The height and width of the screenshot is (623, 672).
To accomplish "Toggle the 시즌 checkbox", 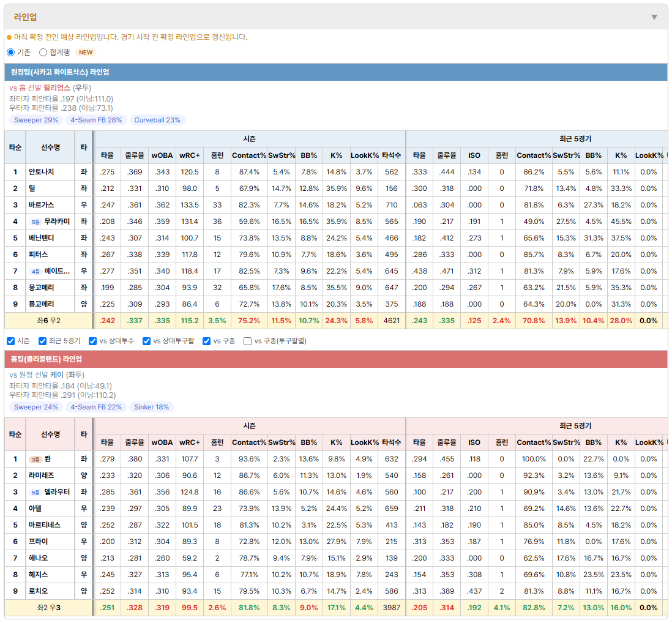I will pyautogui.click(x=11, y=341).
